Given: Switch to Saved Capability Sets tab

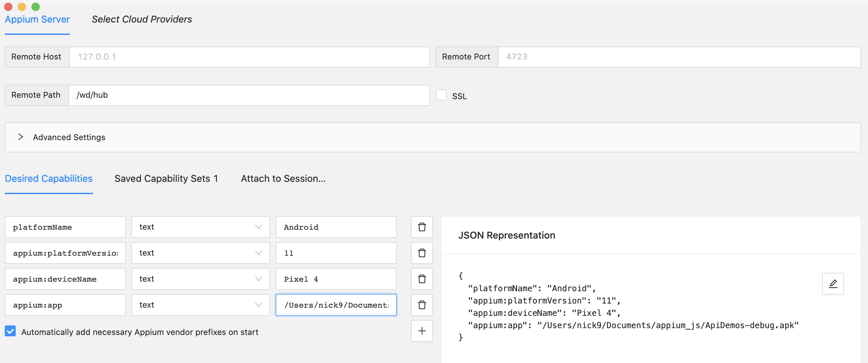Looking at the screenshot, I should 166,179.
